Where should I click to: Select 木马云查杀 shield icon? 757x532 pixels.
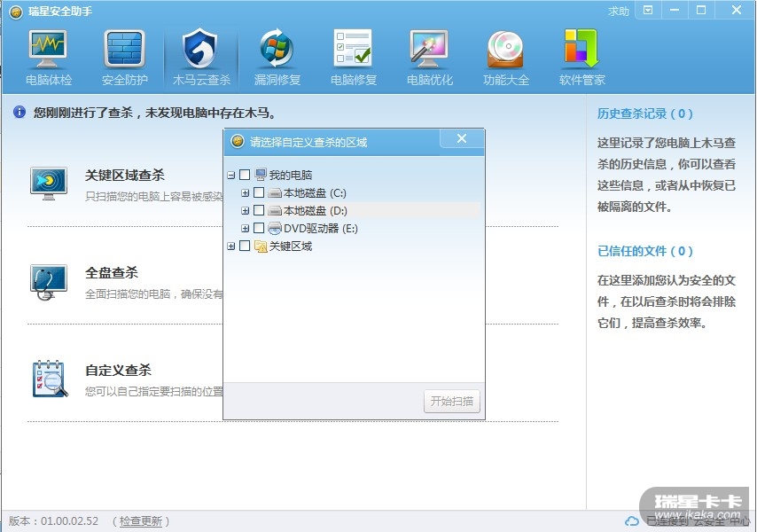[x=201, y=48]
